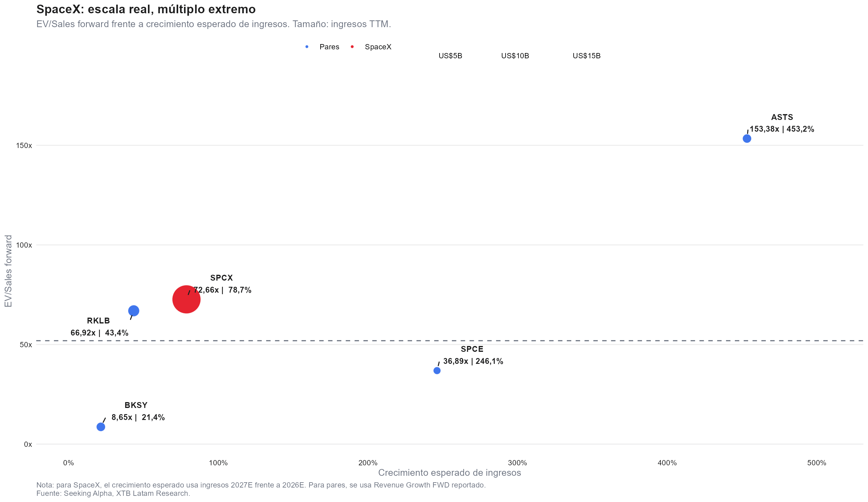Click the red SpaceX legend dot
The image size is (868, 502).
pos(352,47)
